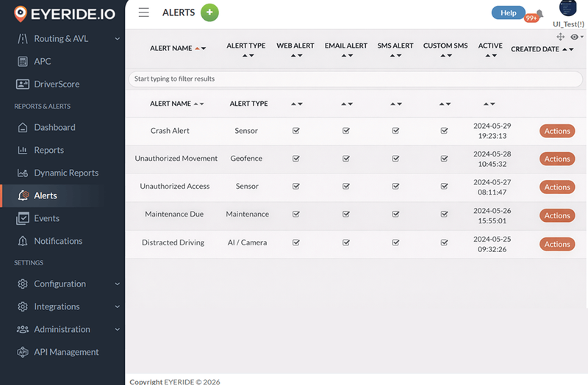Open the hamburger menu icon
The height and width of the screenshot is (385, 588).
143,12
